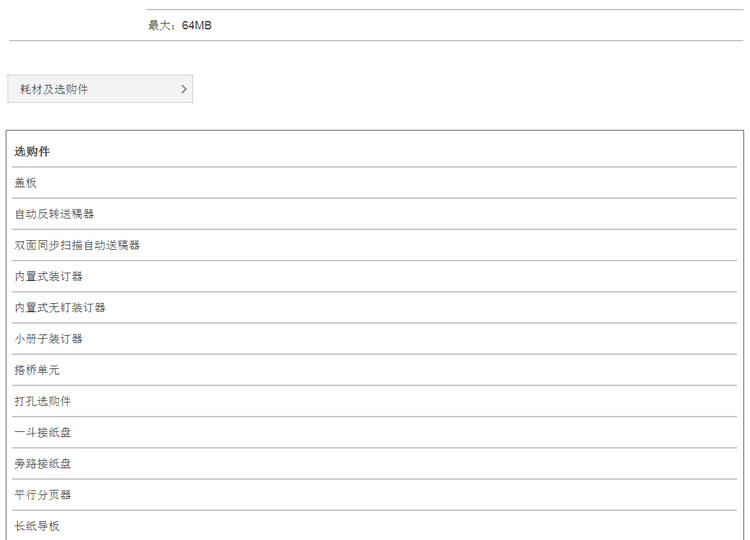Screen dimensions: 750x540
Task: Click the 耗材及选购件 label text
Action: point(54,89)
